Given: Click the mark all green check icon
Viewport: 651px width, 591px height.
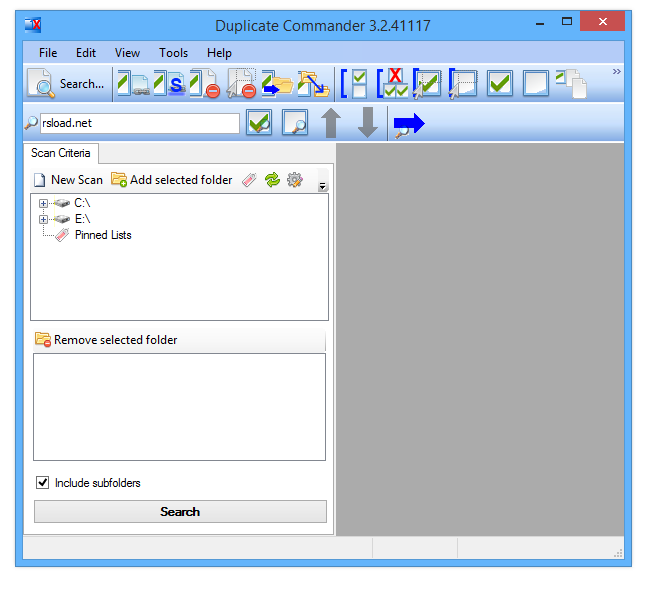Looking at the screenshot, I should pyautogui.click(x=499, y=84).
